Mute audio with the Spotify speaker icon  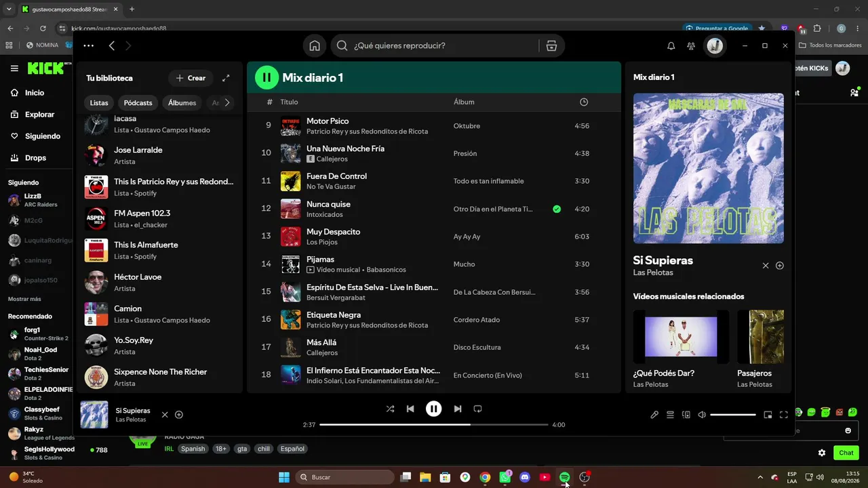point(702,415)
